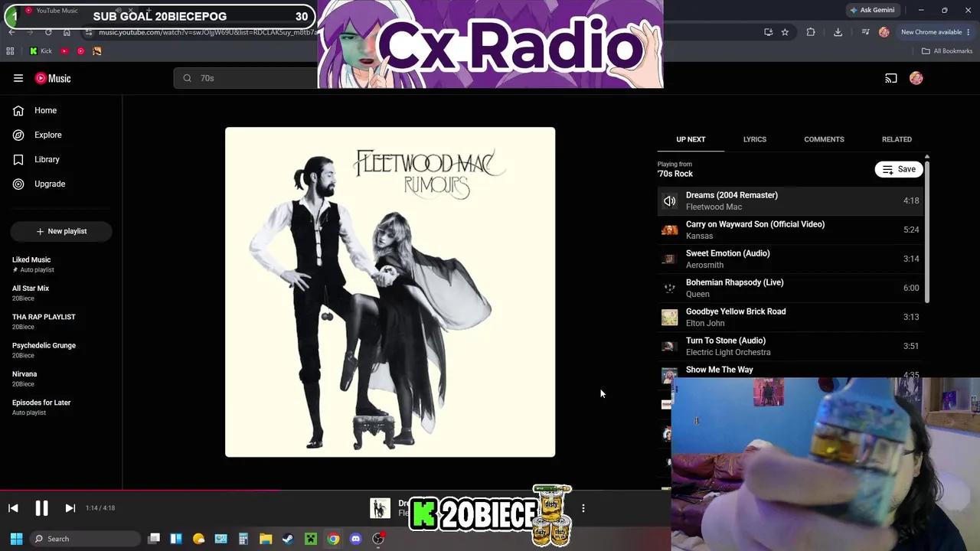980x551 pixels.
Task: Click the YouTube Music search field
Action: [x=246, y=78]
